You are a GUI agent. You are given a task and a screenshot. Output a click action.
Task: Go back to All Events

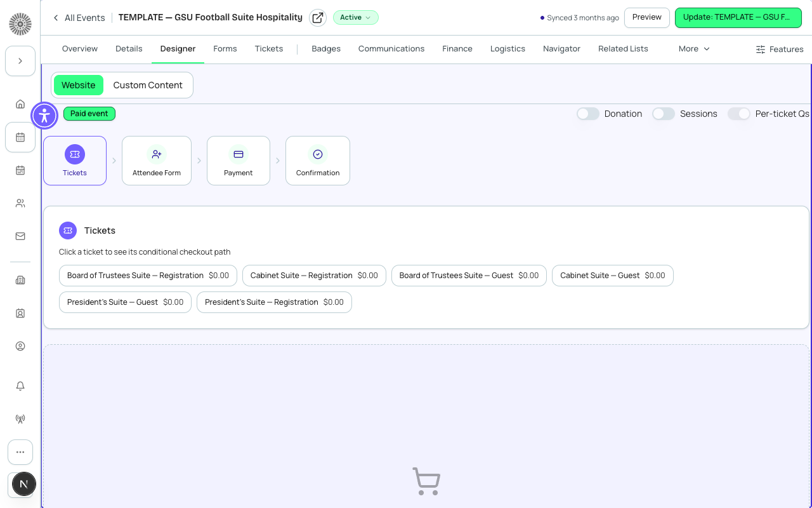79,18
